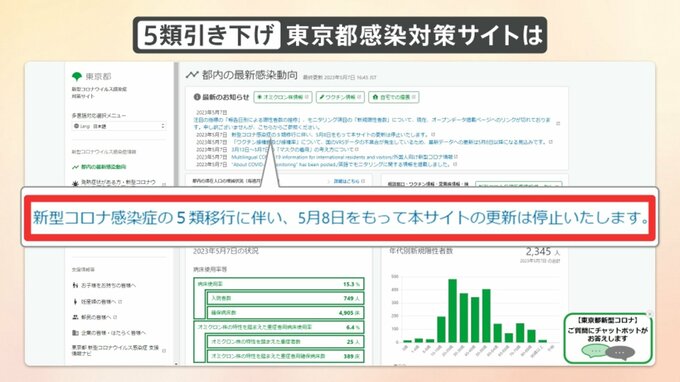Click the 自宅での療養 button
Image resolution: width=680 pixels, height=382 pixels.
tap(394, 97)
